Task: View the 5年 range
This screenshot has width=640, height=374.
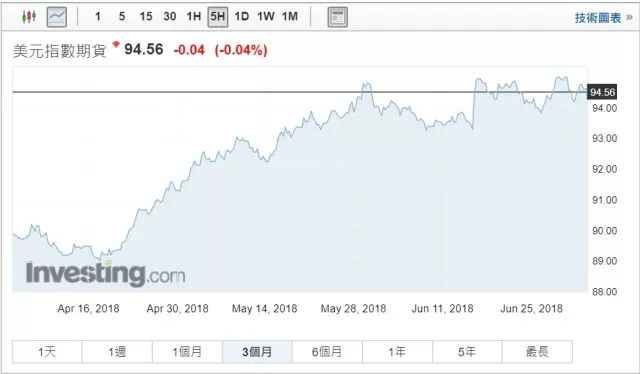Action: [467, 352]
